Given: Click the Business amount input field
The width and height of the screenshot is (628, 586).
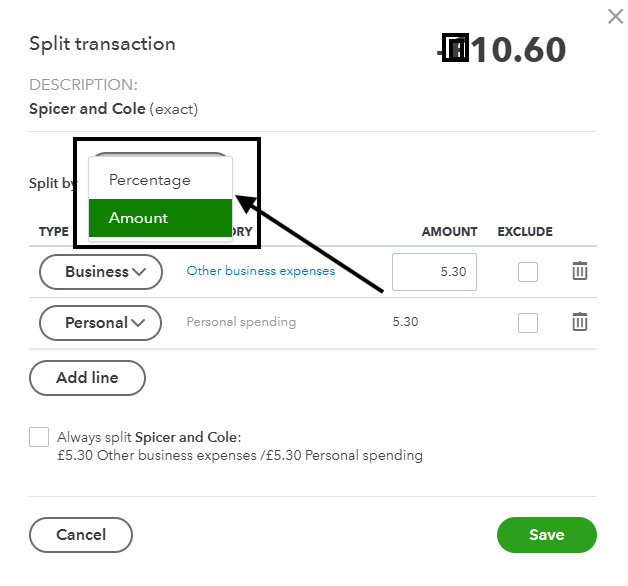Looking at the screenshot, I should coord(434,272).
